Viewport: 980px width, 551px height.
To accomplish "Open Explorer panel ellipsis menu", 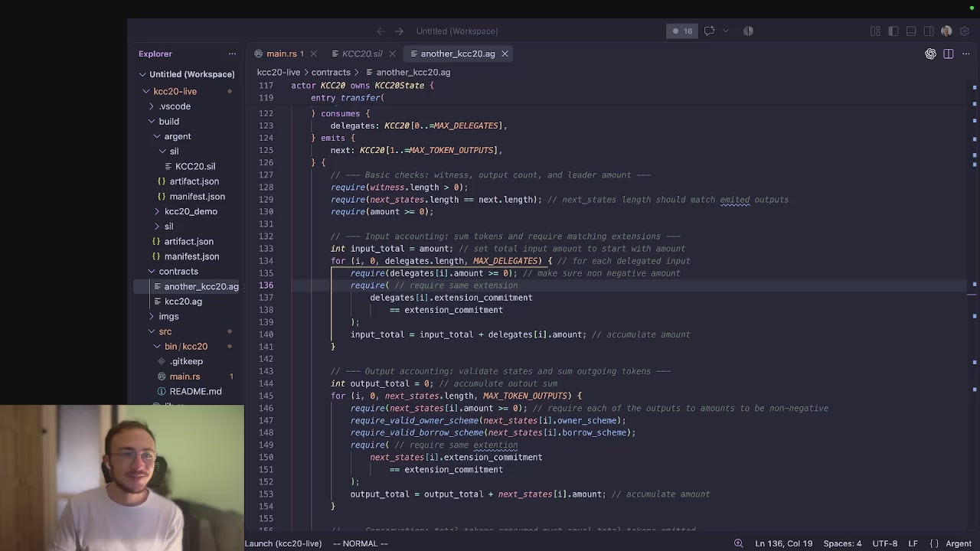I will (x=232, y=54).
